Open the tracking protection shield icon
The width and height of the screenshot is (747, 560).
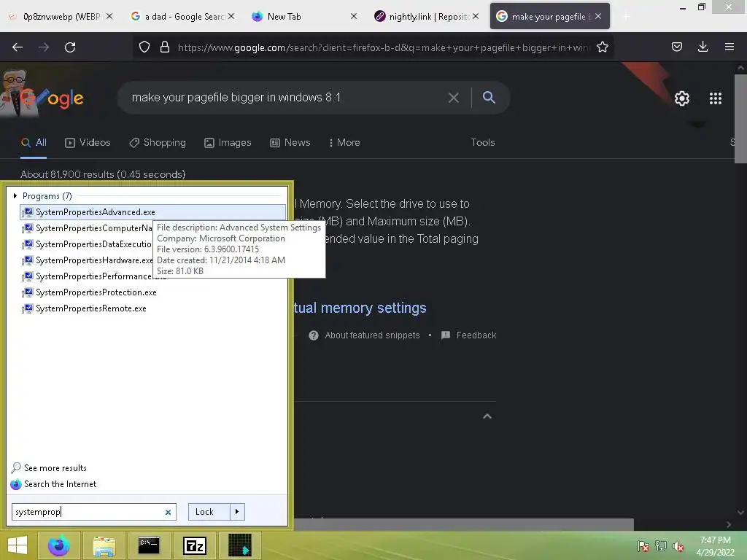coord(144,47)
